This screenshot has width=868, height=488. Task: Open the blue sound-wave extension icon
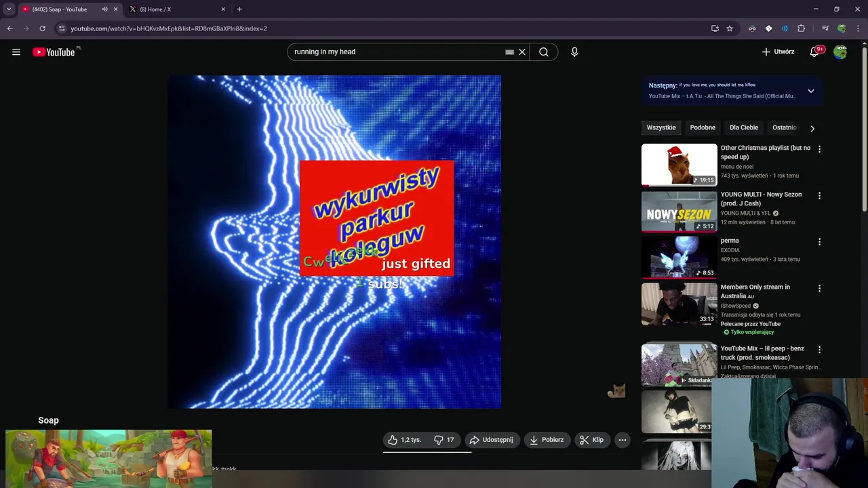pos(785,28)
